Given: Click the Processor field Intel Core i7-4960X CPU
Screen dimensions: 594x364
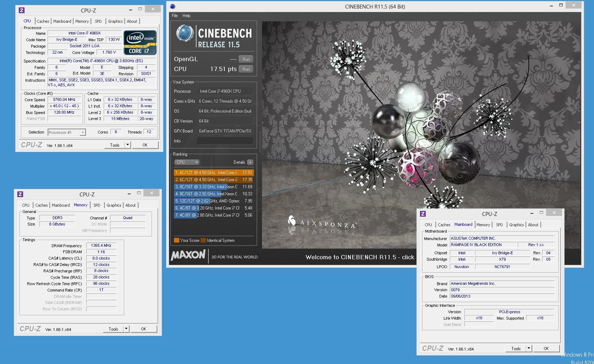Looking at the screenshot, I should [225, 91].
